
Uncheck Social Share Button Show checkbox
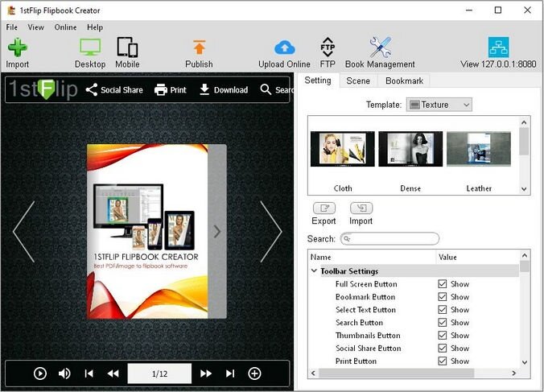(x=443, y=348)
